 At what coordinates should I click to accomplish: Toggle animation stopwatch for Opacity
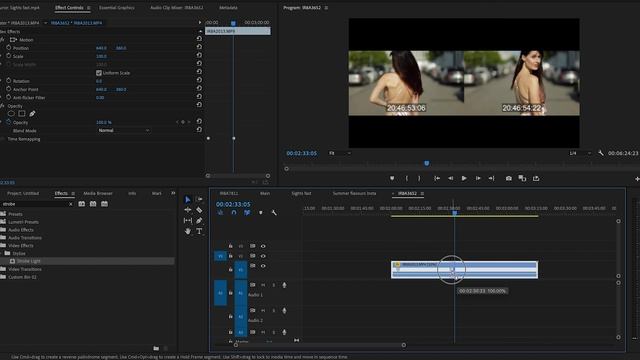(9, 122)
